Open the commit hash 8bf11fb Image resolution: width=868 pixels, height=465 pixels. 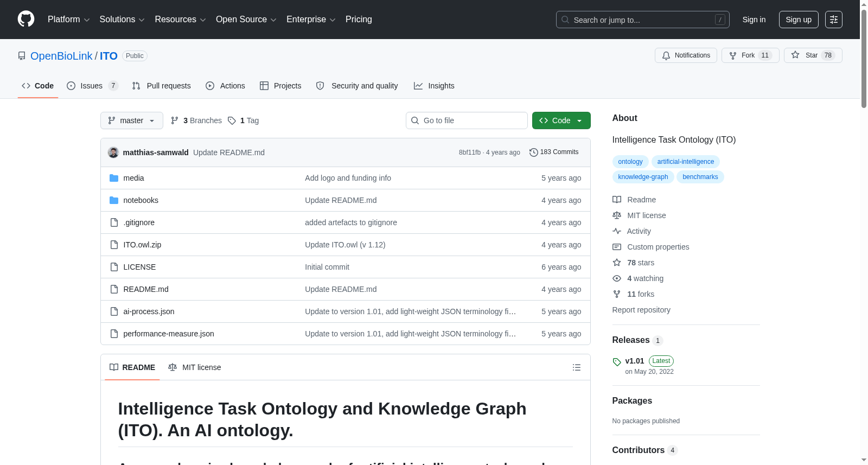[470, 152]
